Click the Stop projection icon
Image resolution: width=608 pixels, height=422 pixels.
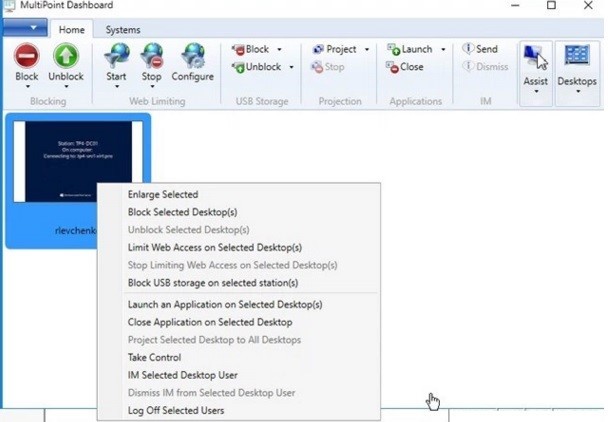(x=317, y=67)
